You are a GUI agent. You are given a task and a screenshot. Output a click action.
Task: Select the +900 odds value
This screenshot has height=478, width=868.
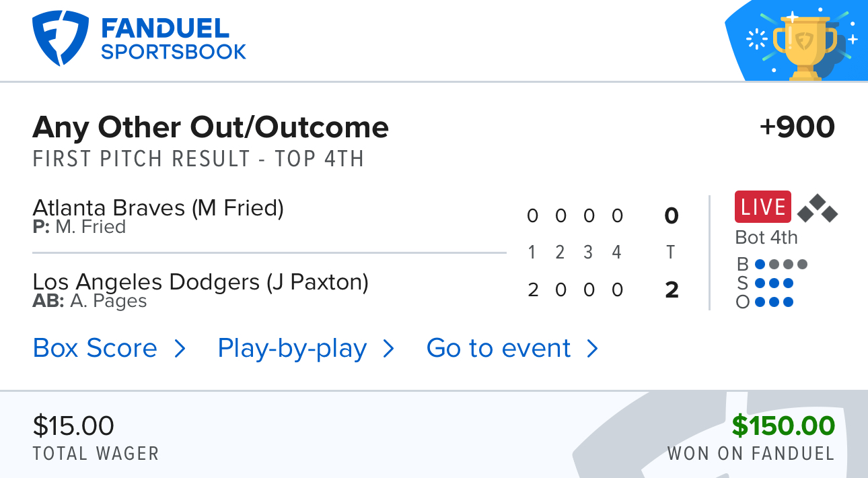[x=797, y=127]
